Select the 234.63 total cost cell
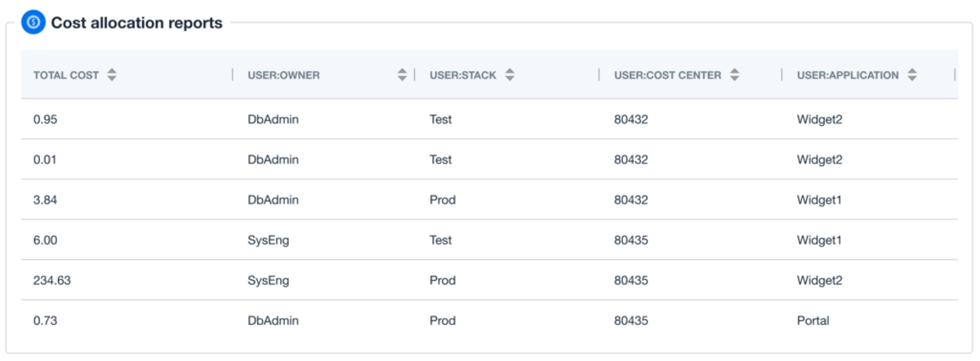Screen dimensions: 980x361 click(52, 280)
